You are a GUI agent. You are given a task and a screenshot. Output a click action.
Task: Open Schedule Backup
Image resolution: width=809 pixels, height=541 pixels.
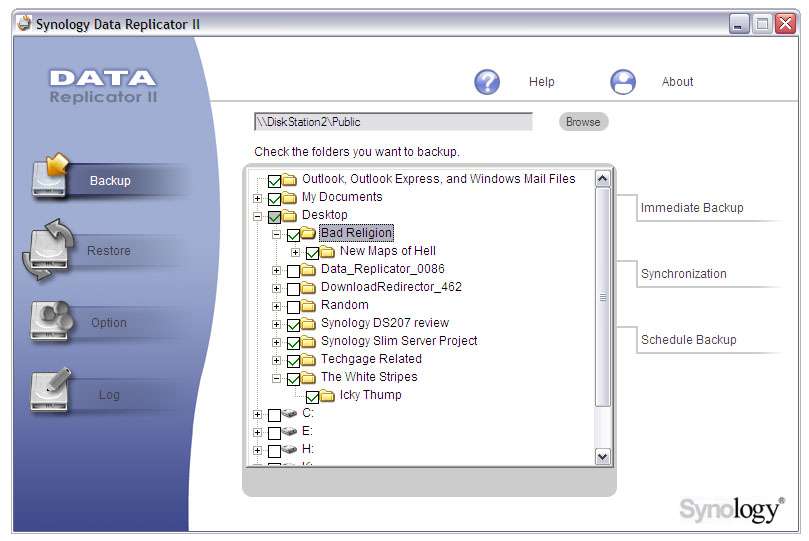(x=689, y=340)
